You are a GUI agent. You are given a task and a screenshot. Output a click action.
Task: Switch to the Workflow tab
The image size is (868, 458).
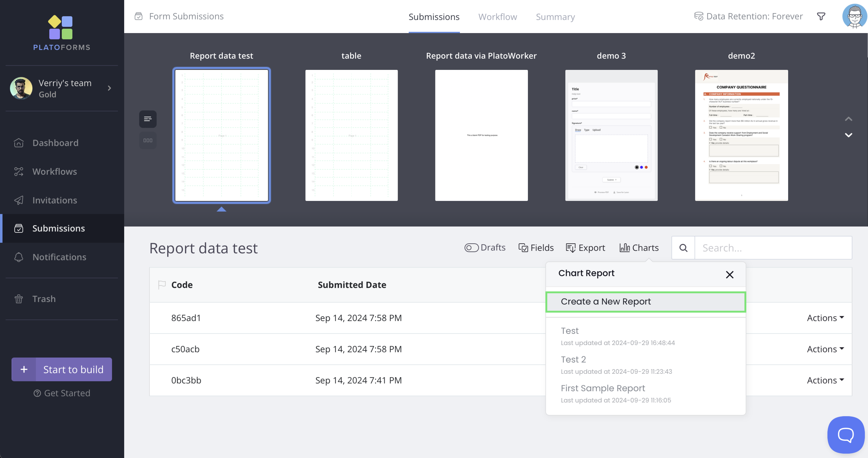pos(497,17)
